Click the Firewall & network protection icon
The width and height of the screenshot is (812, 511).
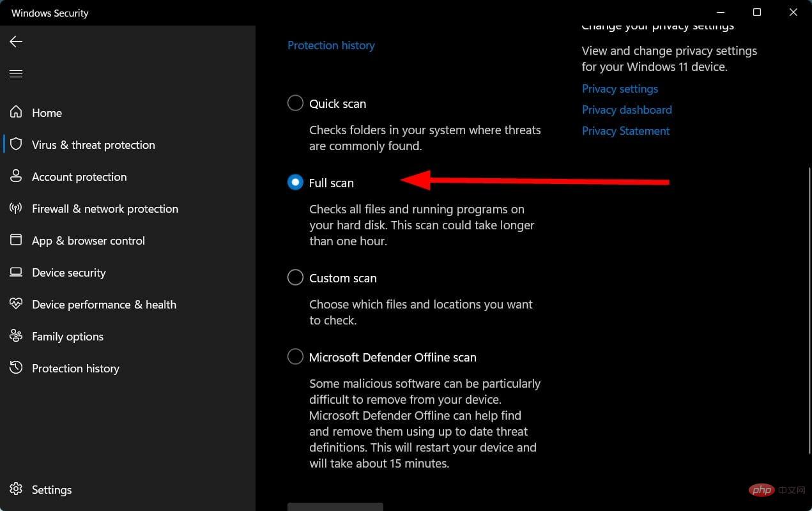(x=16, y=208)
